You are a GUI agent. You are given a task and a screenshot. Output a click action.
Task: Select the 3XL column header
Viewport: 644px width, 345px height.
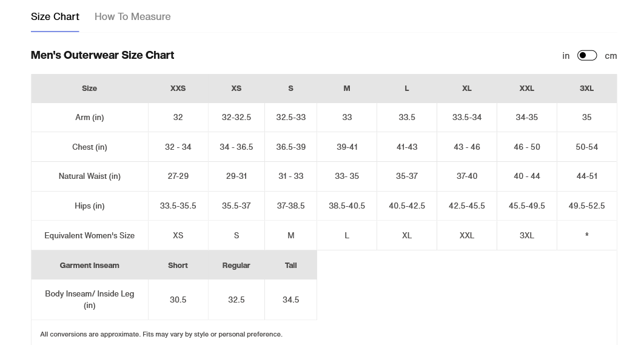click(x=586, y=88)
